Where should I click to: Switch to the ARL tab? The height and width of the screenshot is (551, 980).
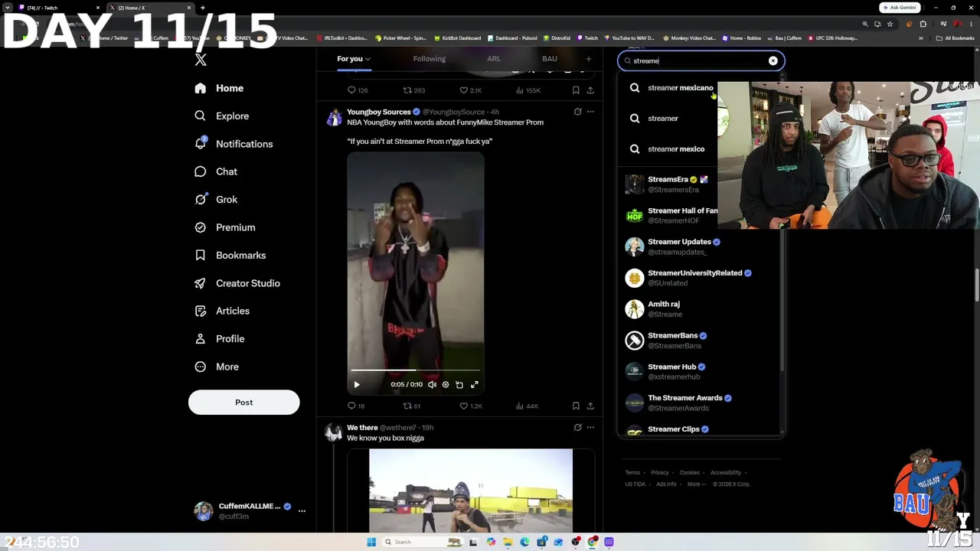494,59
